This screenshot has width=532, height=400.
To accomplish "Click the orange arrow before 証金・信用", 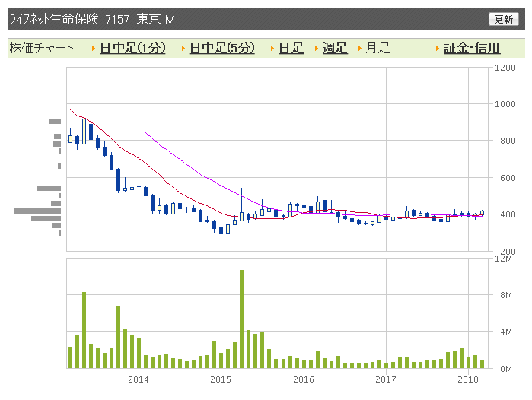I will pos(438,49).
